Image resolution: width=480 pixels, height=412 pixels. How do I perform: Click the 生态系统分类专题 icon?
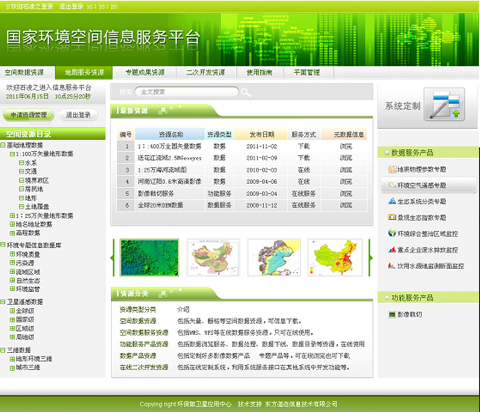392,201
